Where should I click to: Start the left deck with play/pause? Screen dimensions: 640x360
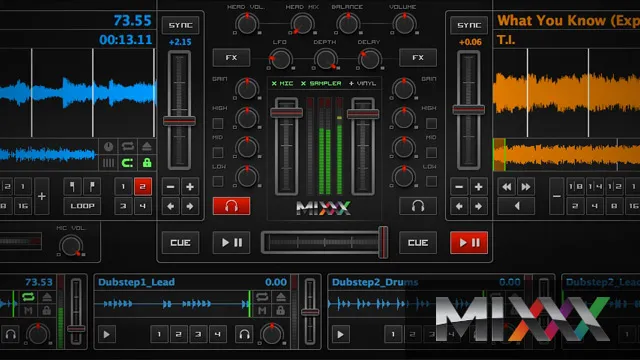point(231,243)
